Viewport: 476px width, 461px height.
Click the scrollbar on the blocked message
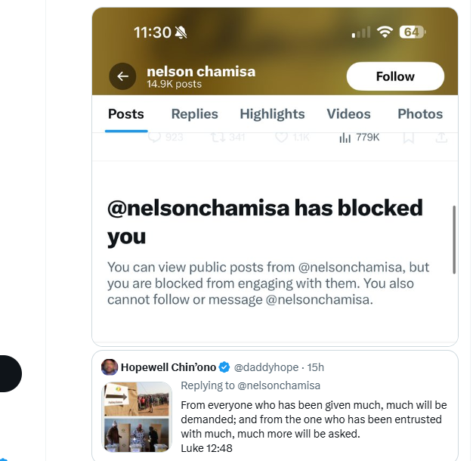pyautogui.click(x=453, y=240)
